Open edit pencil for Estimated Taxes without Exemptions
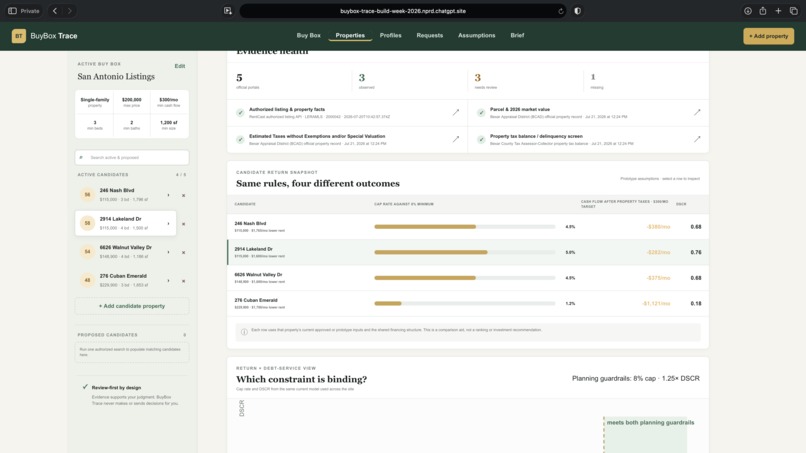The height and width of the screenshot is (453, 806). coord(456,139)
